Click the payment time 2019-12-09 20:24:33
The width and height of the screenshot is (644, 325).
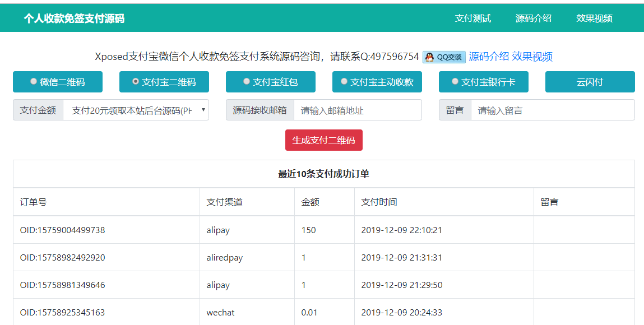tap(402, 313)
